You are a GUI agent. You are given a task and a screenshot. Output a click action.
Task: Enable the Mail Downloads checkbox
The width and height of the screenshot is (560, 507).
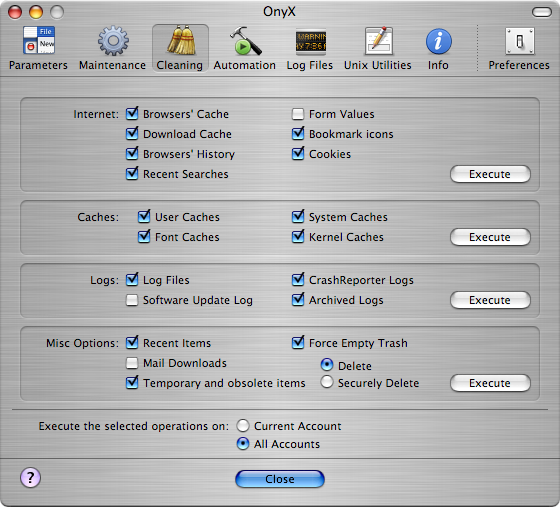132,363
